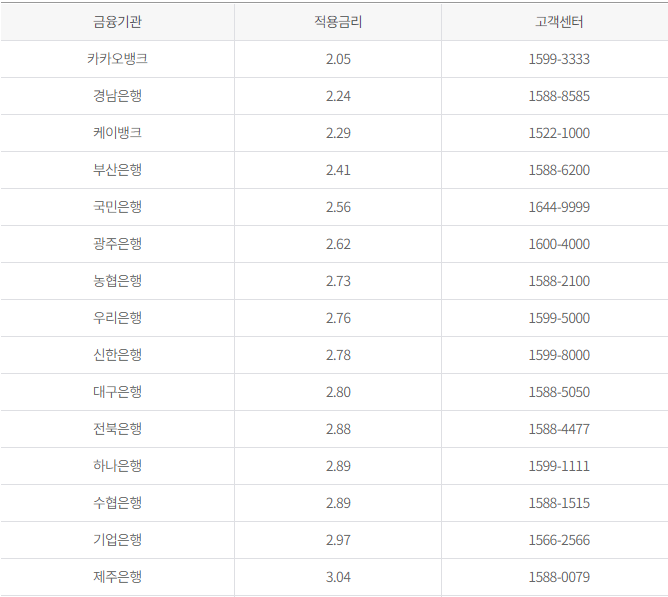The height and width of the screenshot is (597, 668).
Task: Click the 2.73 interest rate value
Action: pos(338,281)
